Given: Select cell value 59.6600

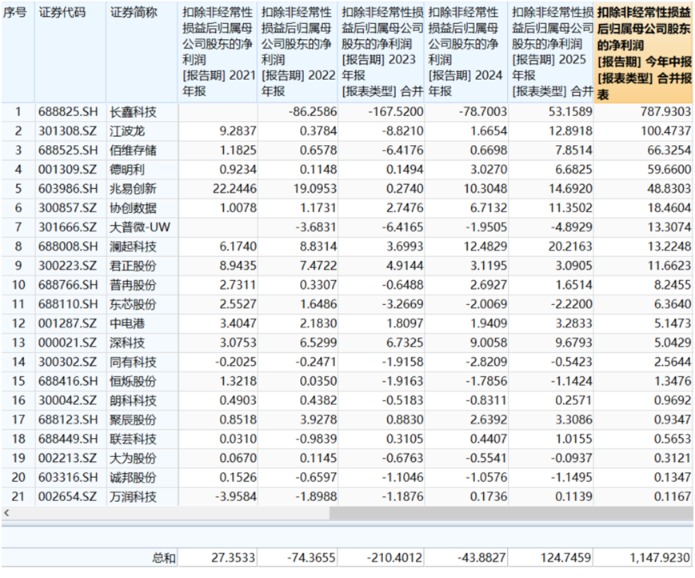Looking at the screenshot, I should pyautogui.click(x=669, y=169).
